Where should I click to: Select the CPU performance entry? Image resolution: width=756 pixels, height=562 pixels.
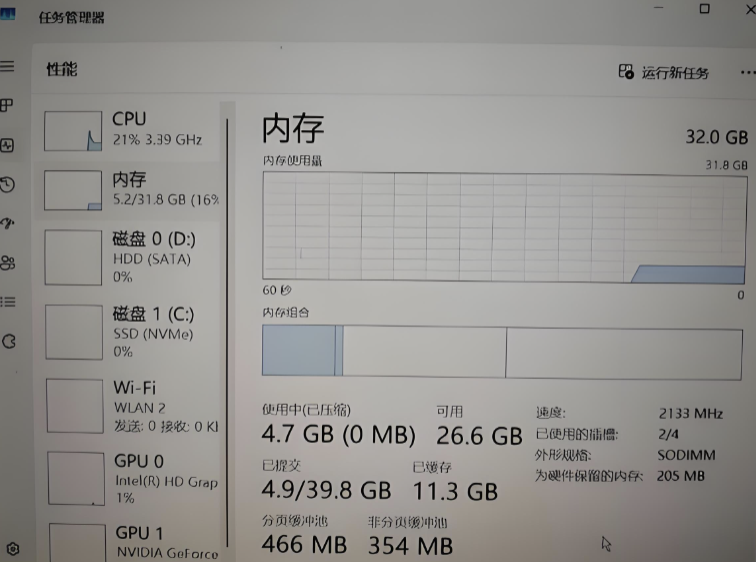[x=130, y=130]
